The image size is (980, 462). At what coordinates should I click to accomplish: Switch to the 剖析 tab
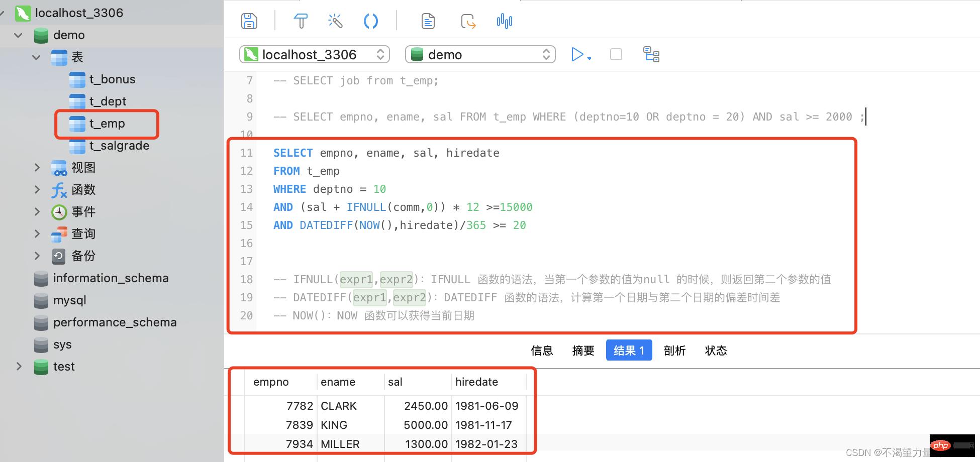click(x=674, y=351)
